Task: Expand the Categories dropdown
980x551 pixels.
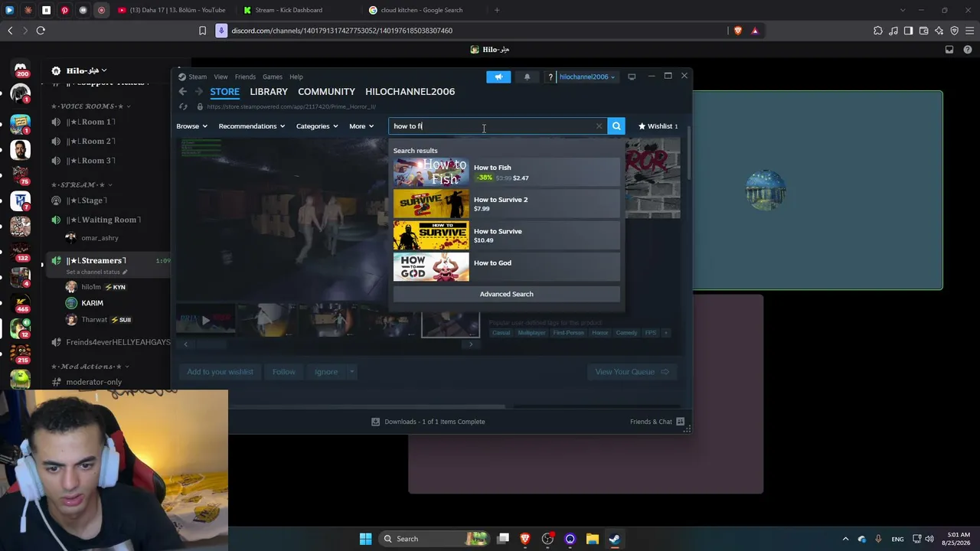Action: (x=317, y=126)
